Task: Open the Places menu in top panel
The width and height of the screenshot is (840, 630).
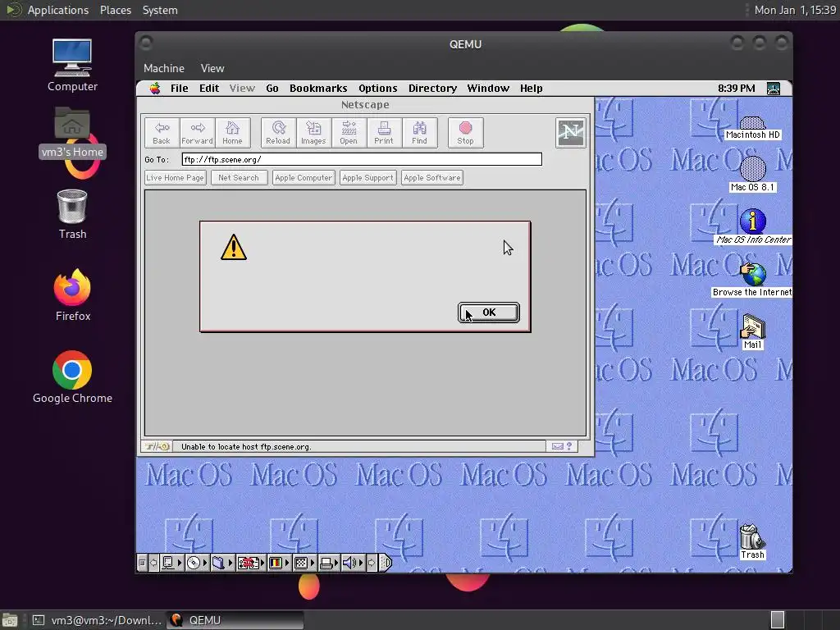Action: [x=116, y=10]
